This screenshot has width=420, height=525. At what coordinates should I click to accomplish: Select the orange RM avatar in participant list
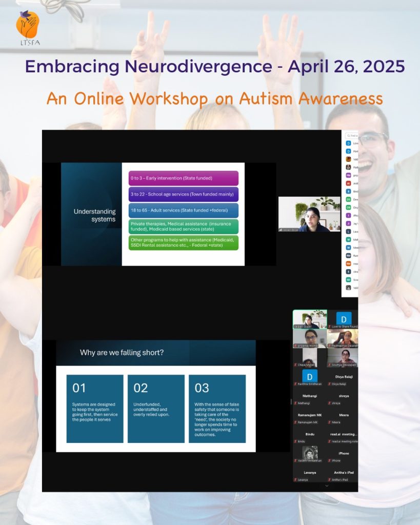(x=348, y=264)
